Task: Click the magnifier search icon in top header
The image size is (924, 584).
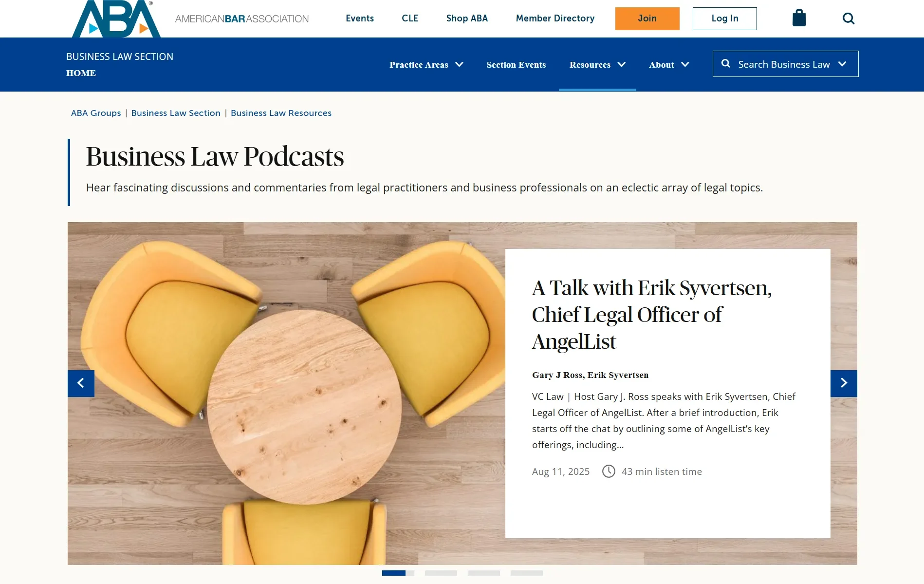Action: [849, 19]
